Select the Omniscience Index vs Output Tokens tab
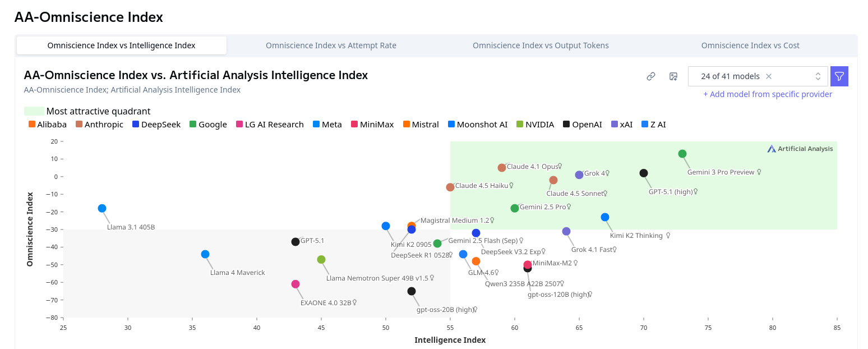Screen dimensions: 868x349 pyautogui.click(x=541, y=45)
